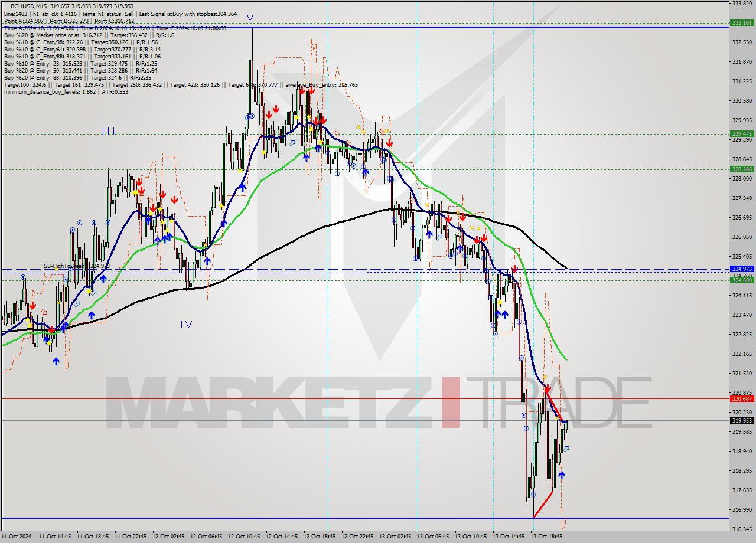Click the blue 324.973 price level tag
Image resolution: width=756 pixels, height=543 pixels.
[741, 269]
